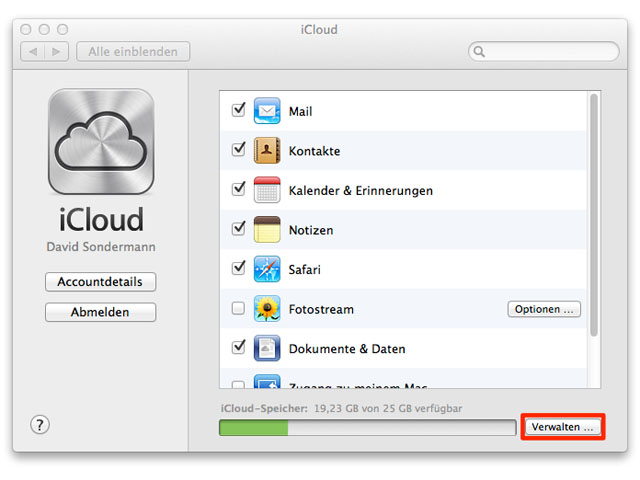640x480 pixels.
Task: Open help with the question mark button
Action: (40, 425)
